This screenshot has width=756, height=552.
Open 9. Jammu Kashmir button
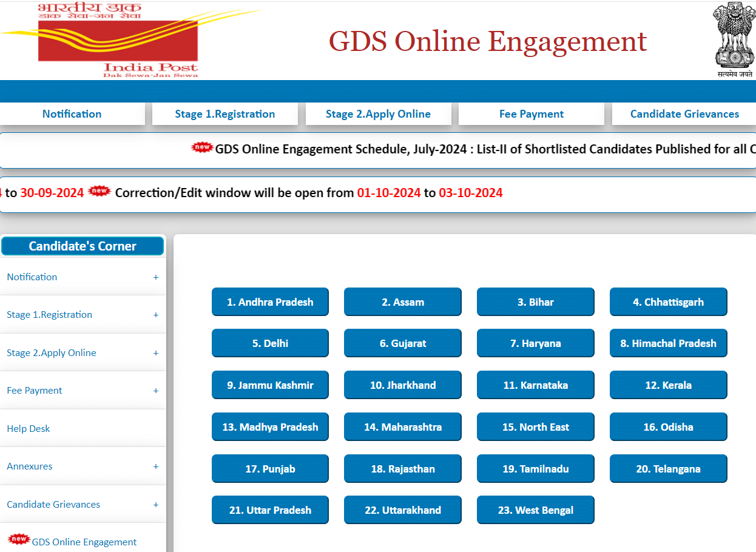(x=270, y=385)
